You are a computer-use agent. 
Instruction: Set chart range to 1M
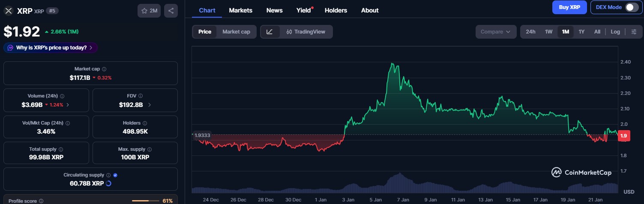[565, 32]
